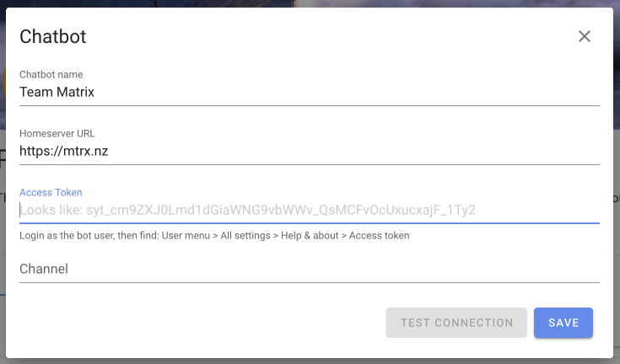Screen dimensions: 620x364
Task: Focus the Channel input field
Action: point(310,269)
